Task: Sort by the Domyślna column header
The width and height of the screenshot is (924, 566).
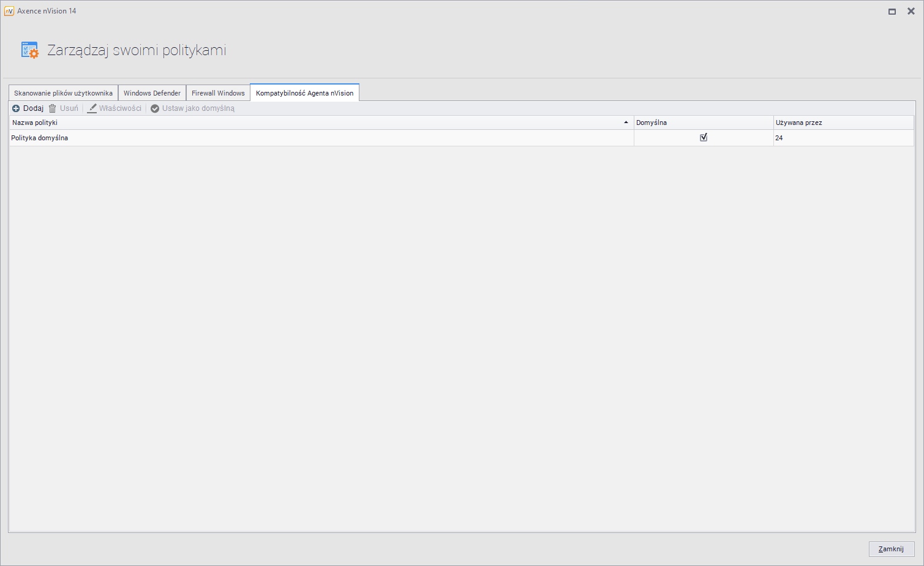Action: point(703,123)
